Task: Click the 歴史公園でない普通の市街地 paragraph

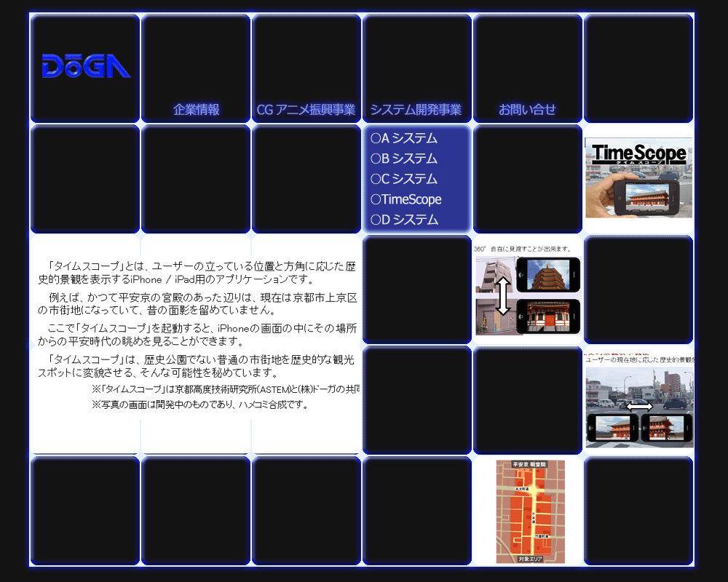Action: click(x=196, y=366)
